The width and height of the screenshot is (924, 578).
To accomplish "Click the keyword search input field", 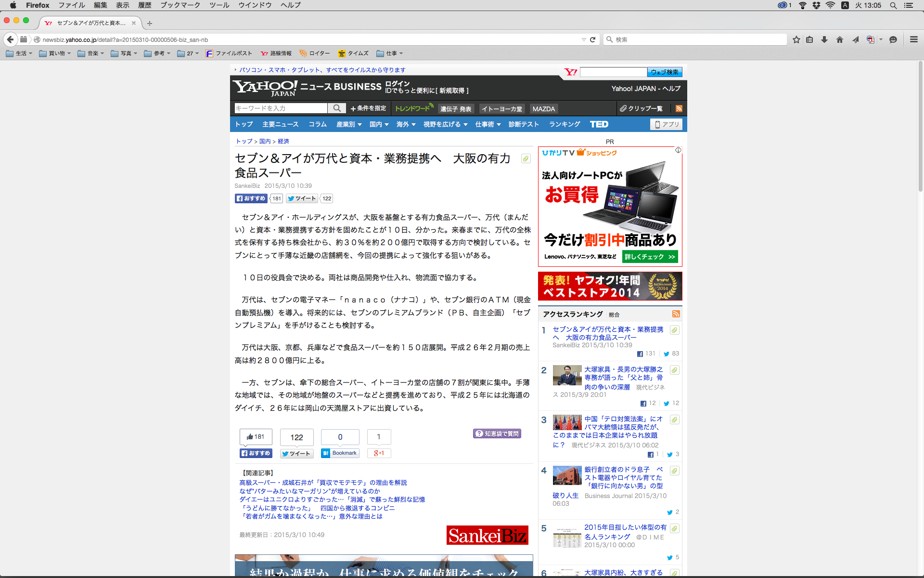I will click(281, 108).
